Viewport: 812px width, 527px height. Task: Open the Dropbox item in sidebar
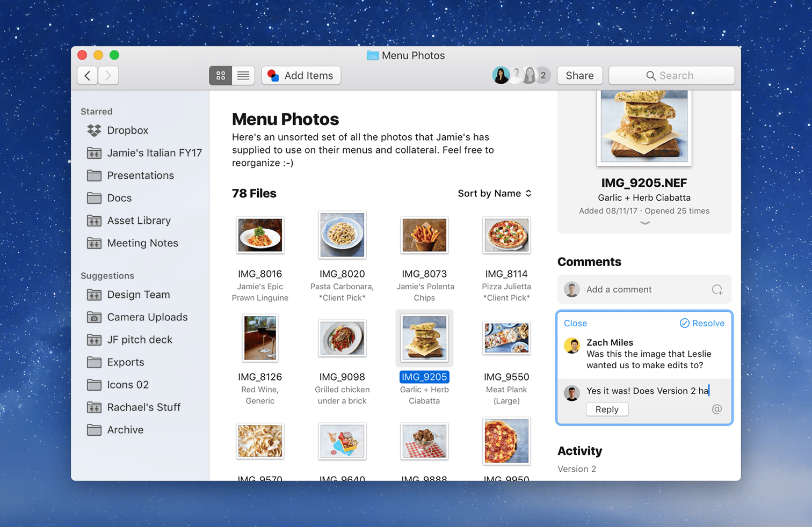pyautogui.click(x=127, y=130)
